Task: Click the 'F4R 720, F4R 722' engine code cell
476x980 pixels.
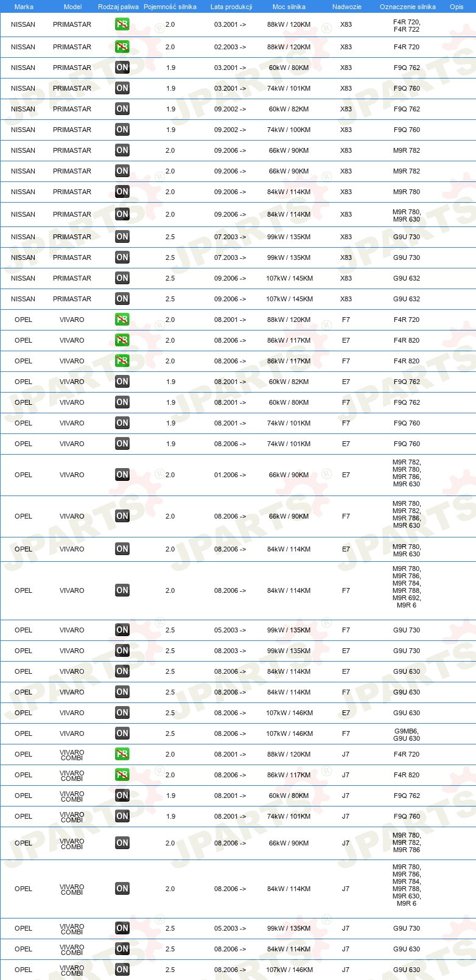Action: pos(407,25)
